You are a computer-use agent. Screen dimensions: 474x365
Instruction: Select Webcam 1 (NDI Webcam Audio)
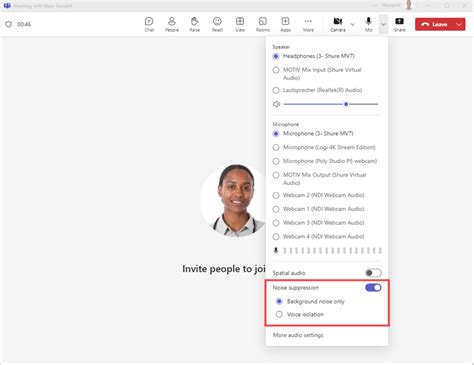[318, 209]
